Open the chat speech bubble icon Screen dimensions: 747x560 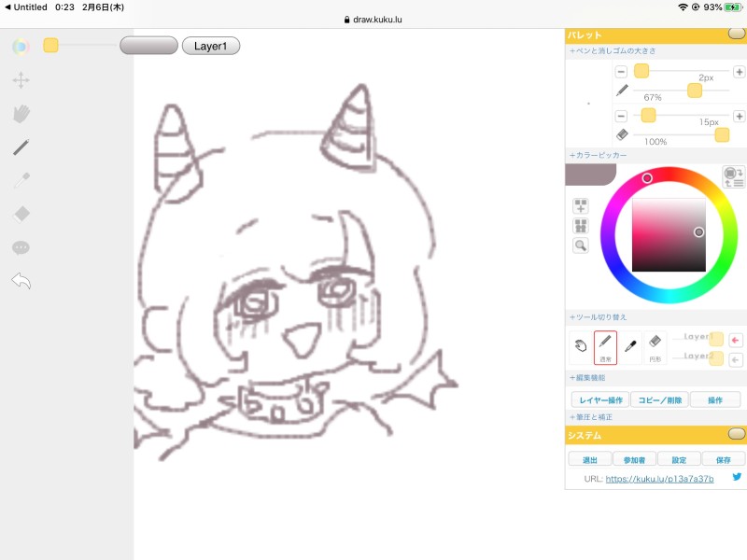tap(21, 247)
